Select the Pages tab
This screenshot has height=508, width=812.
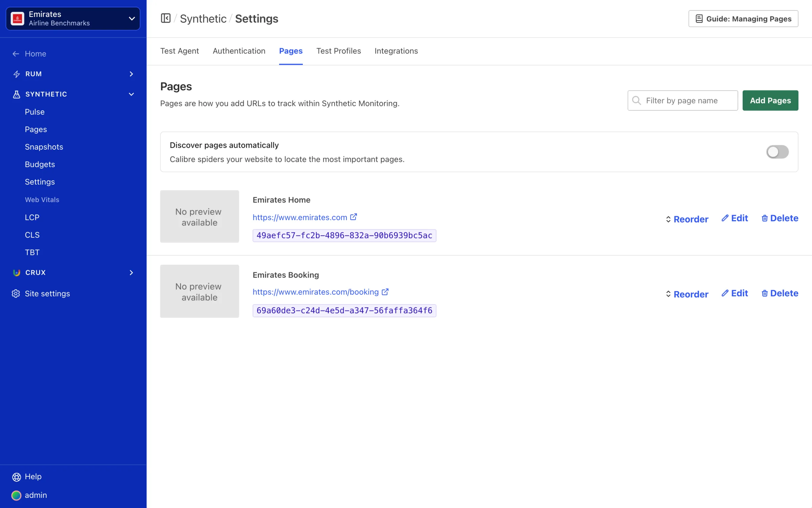(291, 51)
